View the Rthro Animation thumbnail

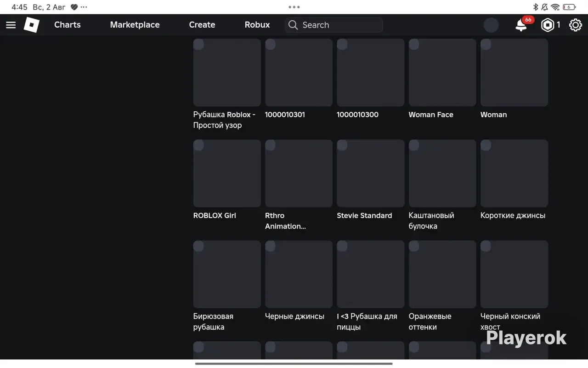[x=299, y=173]
